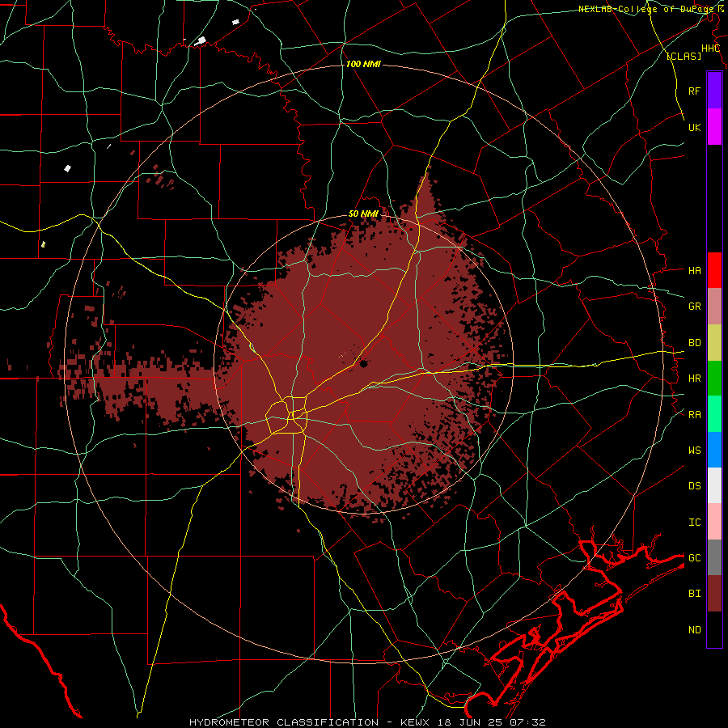Click the HYDROMETEOR CLASSIFICATION title text
The width and height of the screenshot is (728, 728).
point(284,722)
